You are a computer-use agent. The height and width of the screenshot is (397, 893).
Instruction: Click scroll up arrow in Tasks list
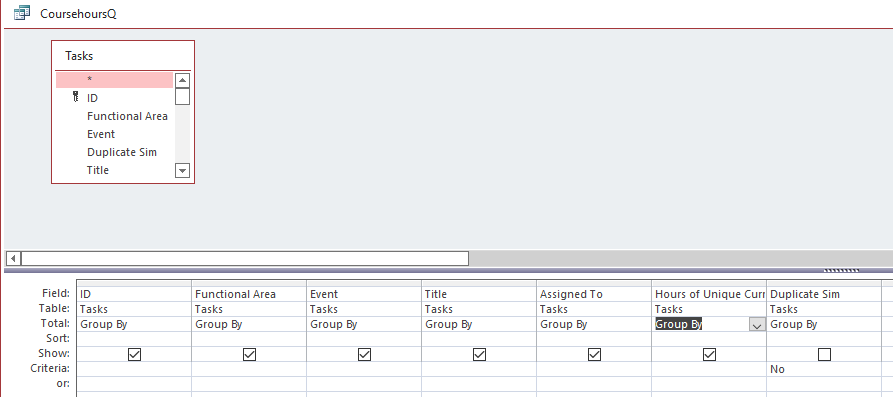182,80
